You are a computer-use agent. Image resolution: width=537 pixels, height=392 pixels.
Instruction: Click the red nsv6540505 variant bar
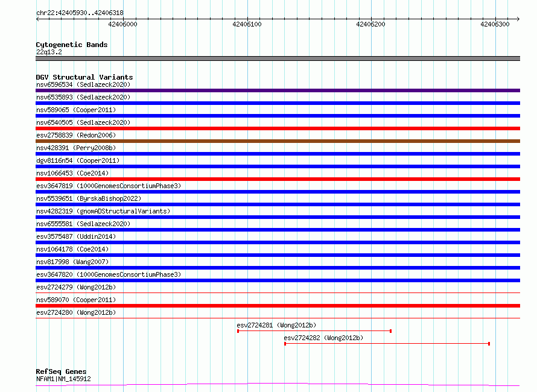point(278,128)
